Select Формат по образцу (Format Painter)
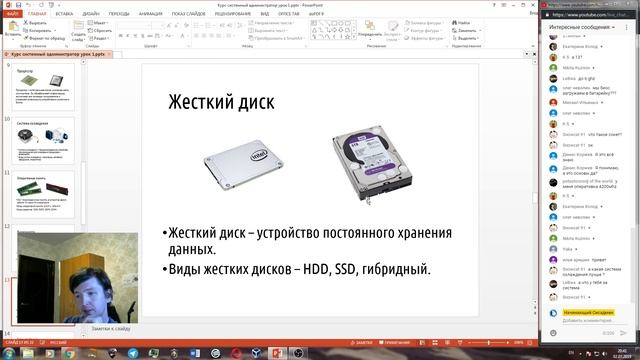The image size is (640, 360). coord(44,38)
